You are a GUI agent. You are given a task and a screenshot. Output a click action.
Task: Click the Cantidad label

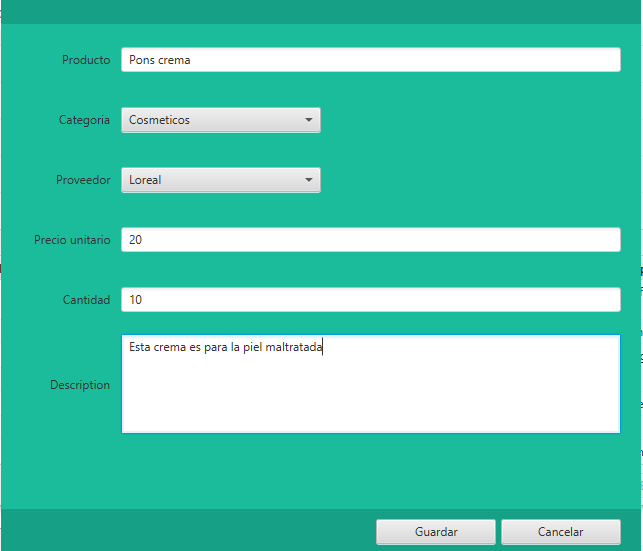point(87,300)
